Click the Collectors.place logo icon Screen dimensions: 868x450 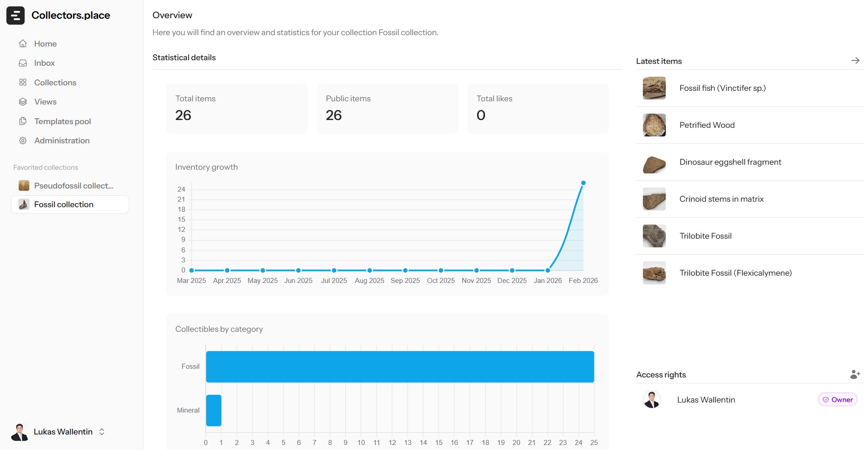tap(16, 15)
